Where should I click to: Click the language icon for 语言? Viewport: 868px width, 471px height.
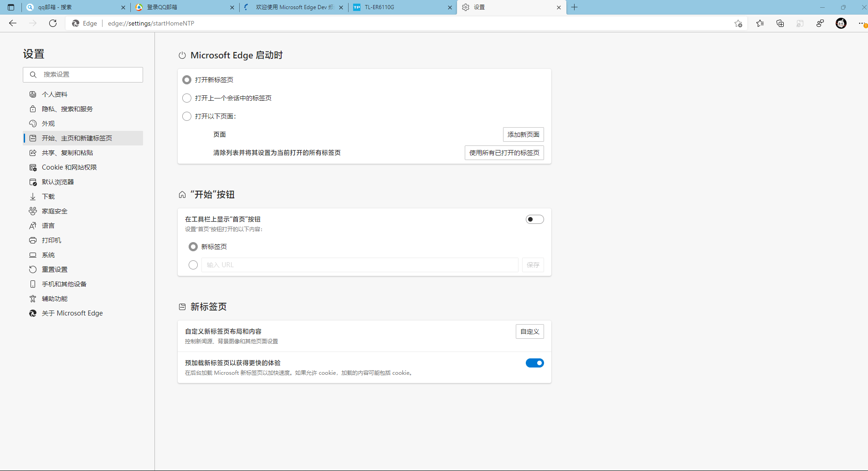pyautogui.click(x=33, y=226)
